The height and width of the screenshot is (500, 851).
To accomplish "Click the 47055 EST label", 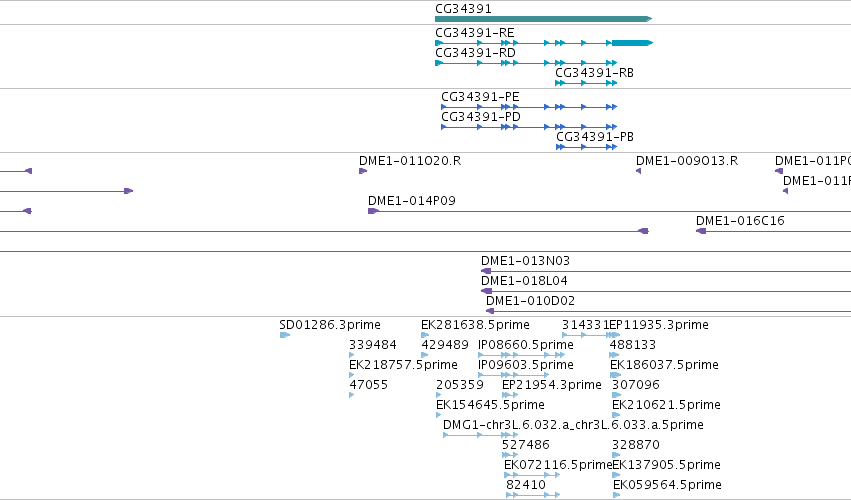I will point(369,385).
